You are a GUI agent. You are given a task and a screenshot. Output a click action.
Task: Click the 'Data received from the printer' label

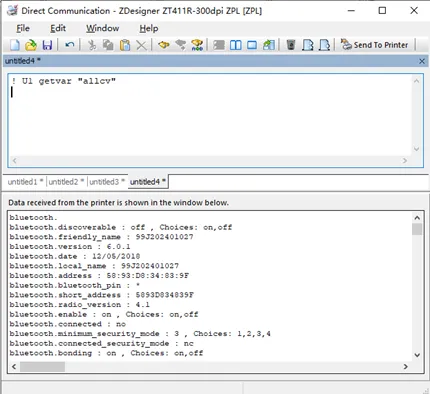tap(118, 203)
